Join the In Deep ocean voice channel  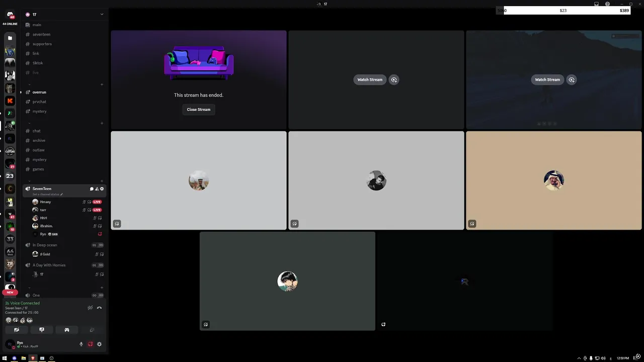(65, 245)
